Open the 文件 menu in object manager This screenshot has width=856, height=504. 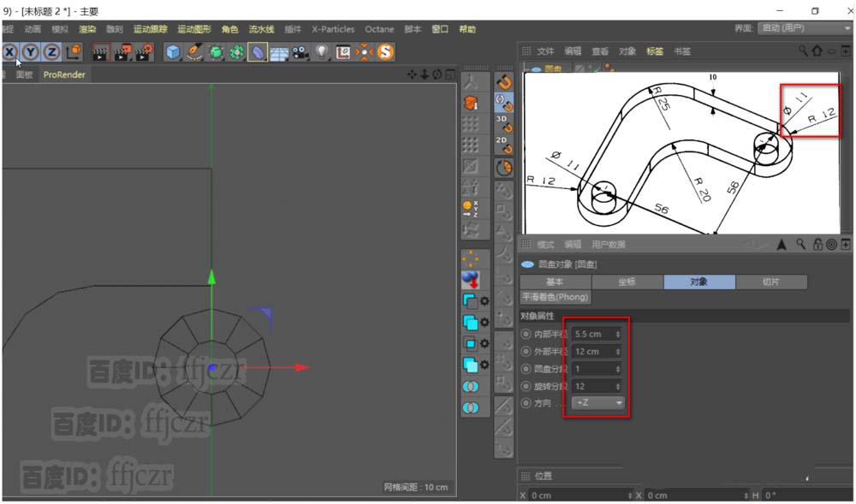[545, 51]
